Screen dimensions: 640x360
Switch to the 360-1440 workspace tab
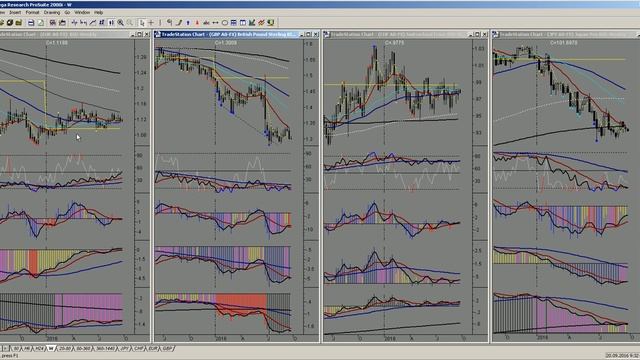coord(106,349)
